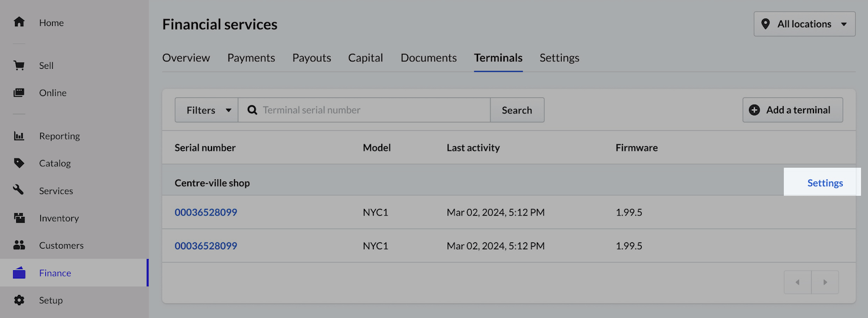868x318 pixels.
Task: Go to the Documents tab
Action: [428, 58]
